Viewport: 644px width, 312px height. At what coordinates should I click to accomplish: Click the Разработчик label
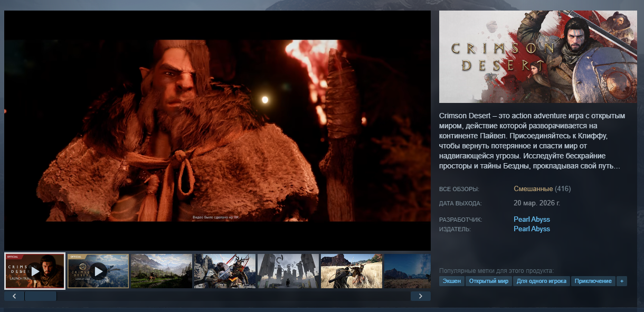pyautogui.click(x=461, y=220)
